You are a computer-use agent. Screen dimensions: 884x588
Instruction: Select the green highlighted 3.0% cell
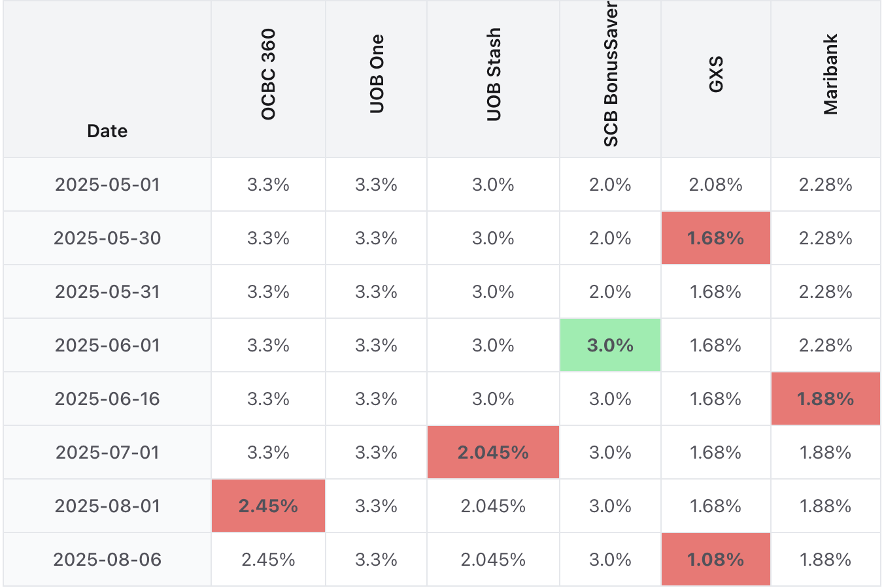(610, 346)
